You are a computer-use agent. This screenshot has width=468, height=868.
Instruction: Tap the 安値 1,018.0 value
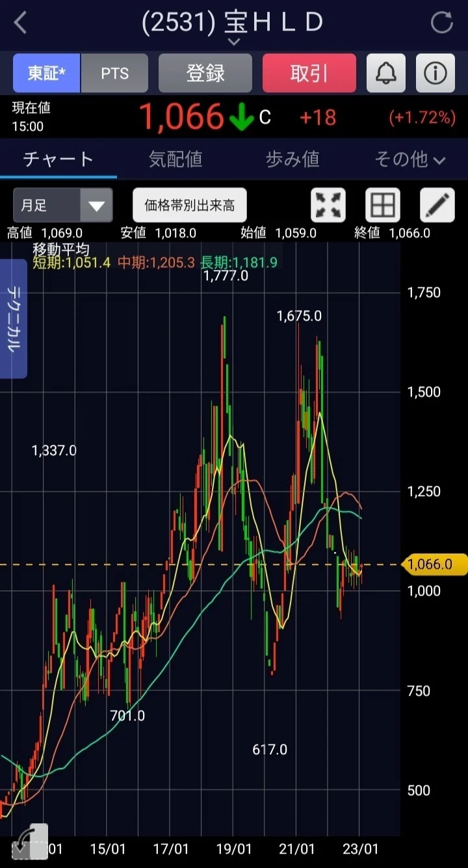159,233
